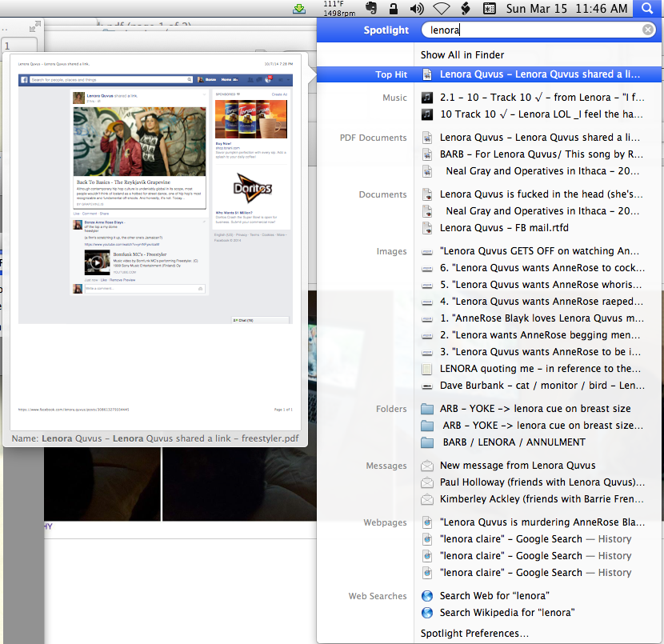
Task: Open the calendar icon in menu bar
Action: click(490, 9)
